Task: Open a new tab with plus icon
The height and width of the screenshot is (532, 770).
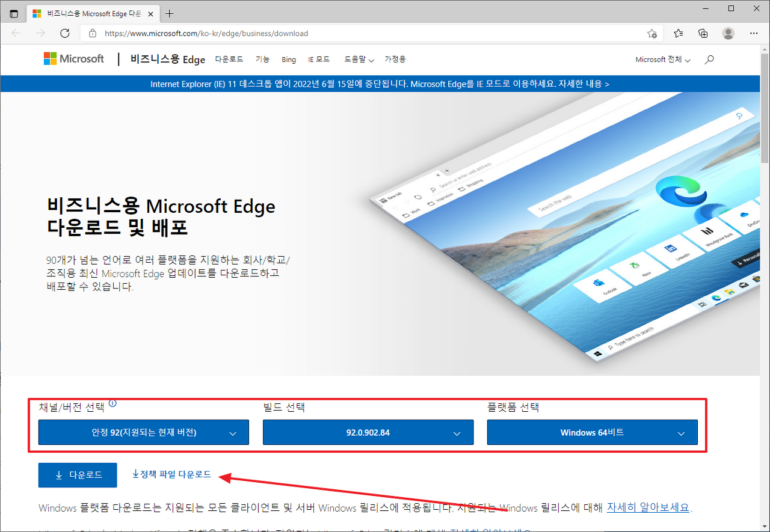Action: click(x=170, y=13)
